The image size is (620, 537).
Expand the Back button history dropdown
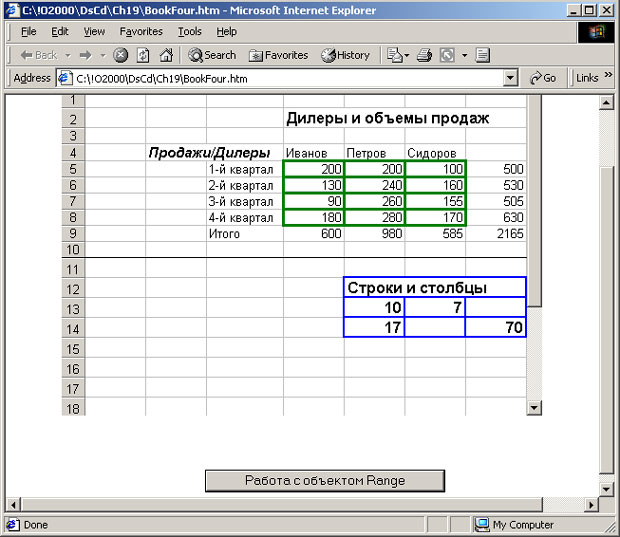67,55
